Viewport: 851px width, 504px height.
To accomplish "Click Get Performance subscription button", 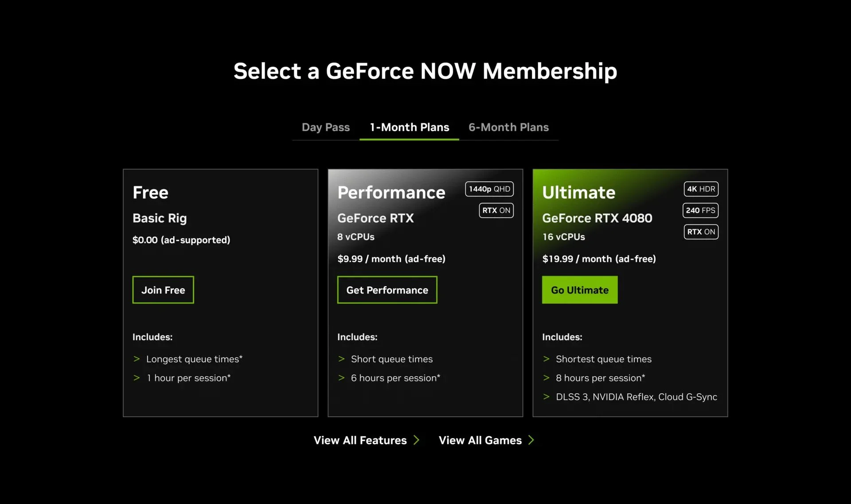I will (386, 290).
